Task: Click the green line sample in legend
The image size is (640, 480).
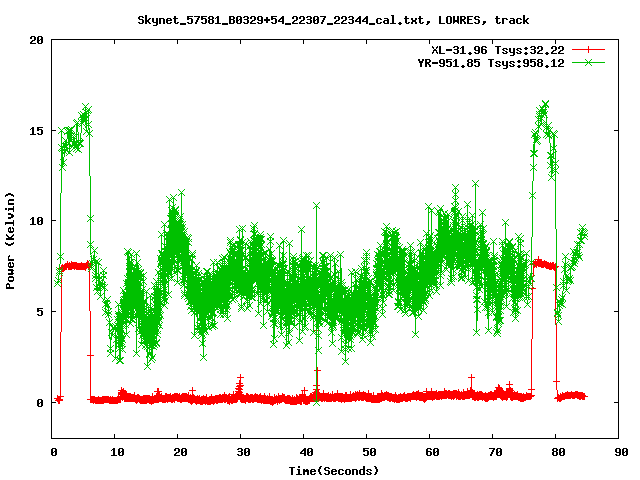Action: click(x=588, y=62)
